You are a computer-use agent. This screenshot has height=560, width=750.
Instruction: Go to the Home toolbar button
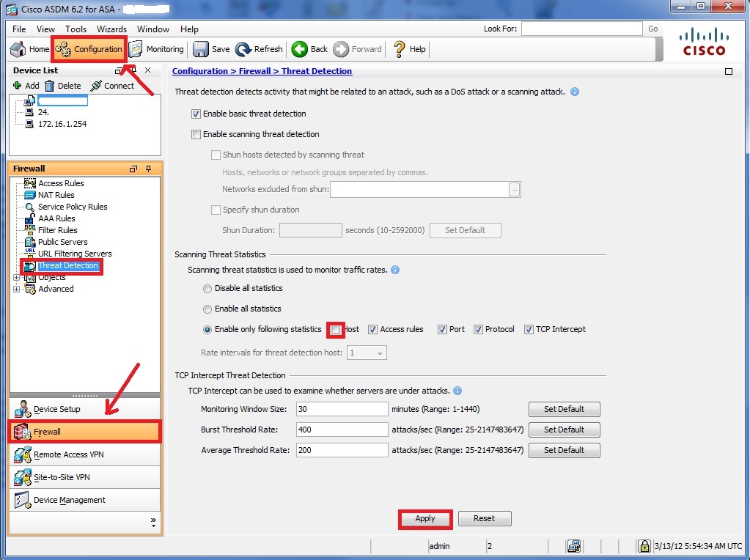point(29,49)
